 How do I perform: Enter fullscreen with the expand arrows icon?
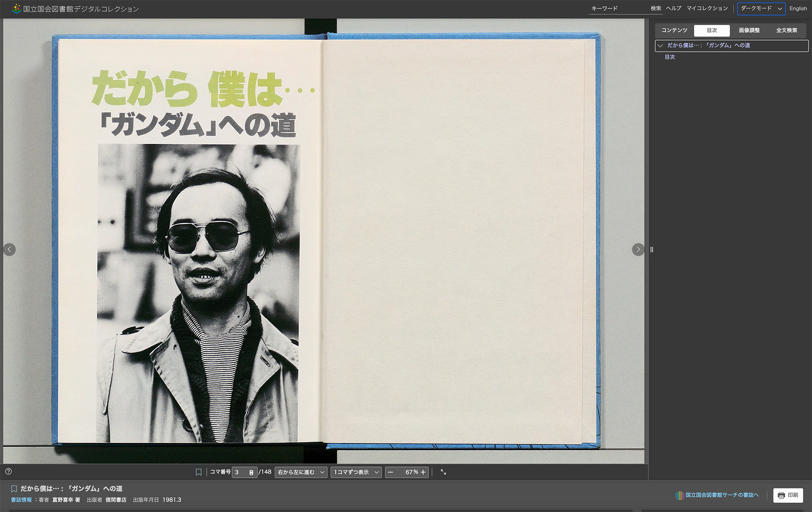click(x=443, y=472)
